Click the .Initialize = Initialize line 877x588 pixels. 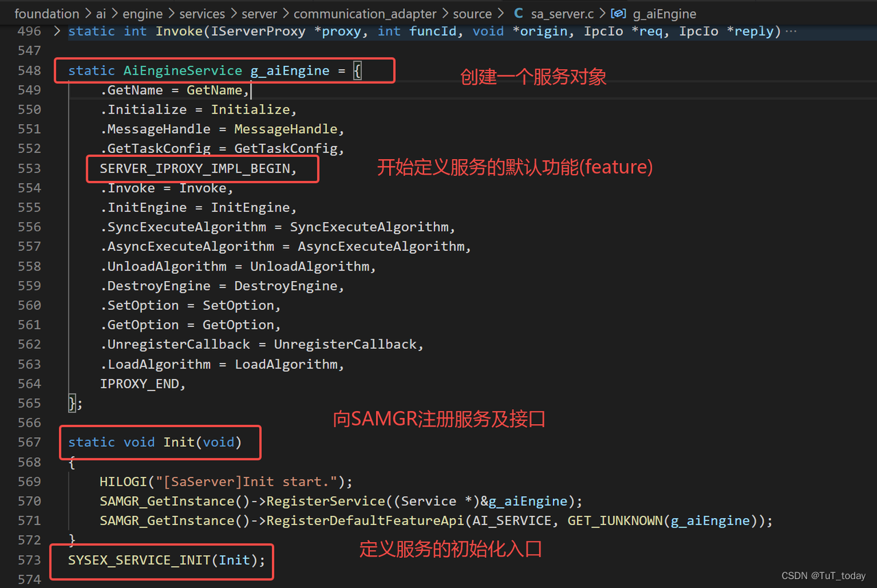(x=199, y=109)
